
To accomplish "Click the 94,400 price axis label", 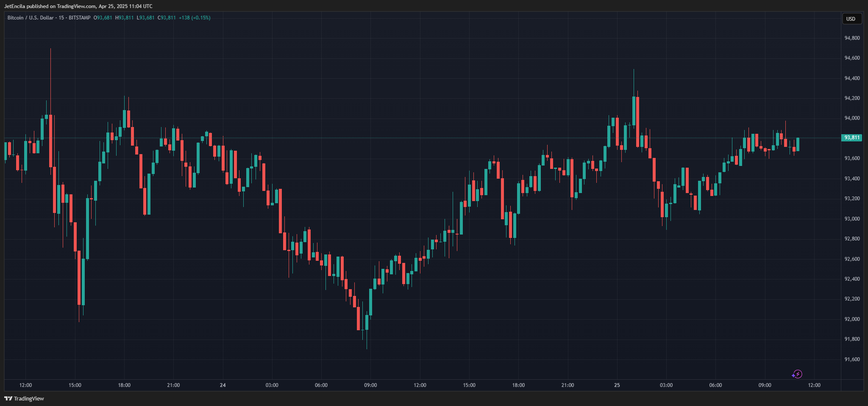I will pos(852,78).
